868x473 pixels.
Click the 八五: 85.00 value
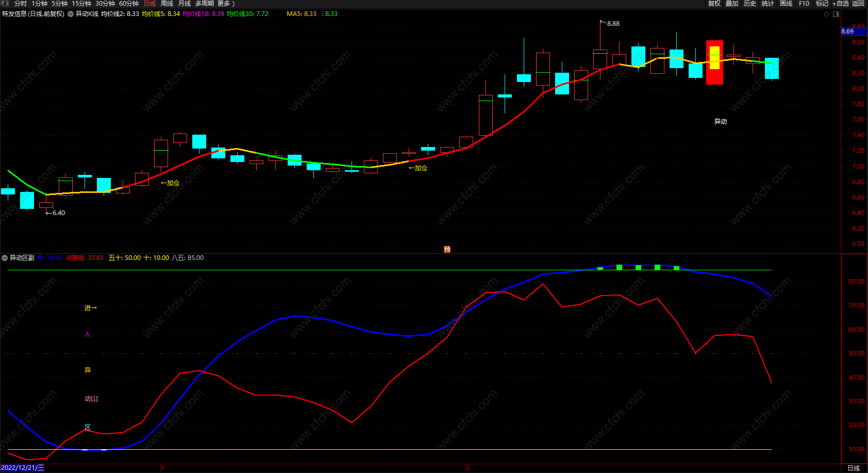(x=188, y=258)
